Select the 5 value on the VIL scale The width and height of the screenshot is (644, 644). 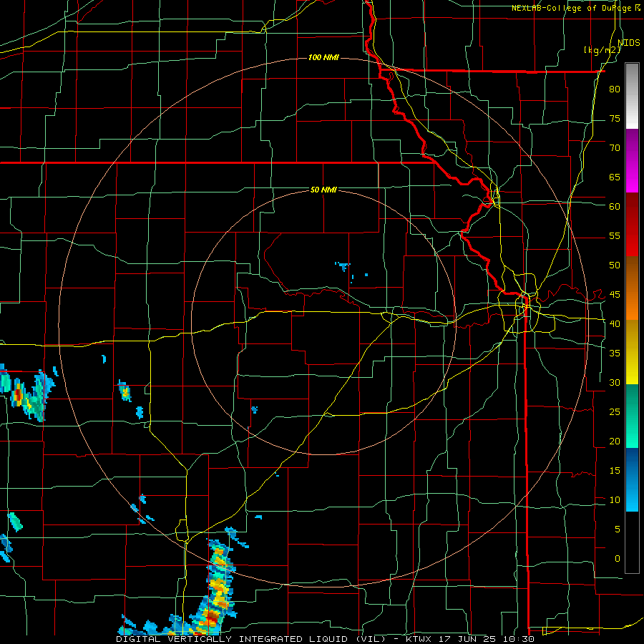(x=618, y=530)
